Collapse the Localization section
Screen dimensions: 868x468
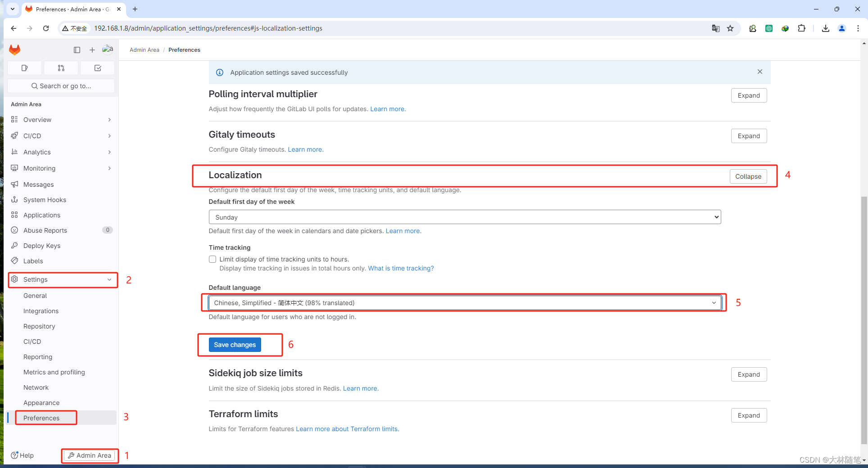(x=748, y=176)
